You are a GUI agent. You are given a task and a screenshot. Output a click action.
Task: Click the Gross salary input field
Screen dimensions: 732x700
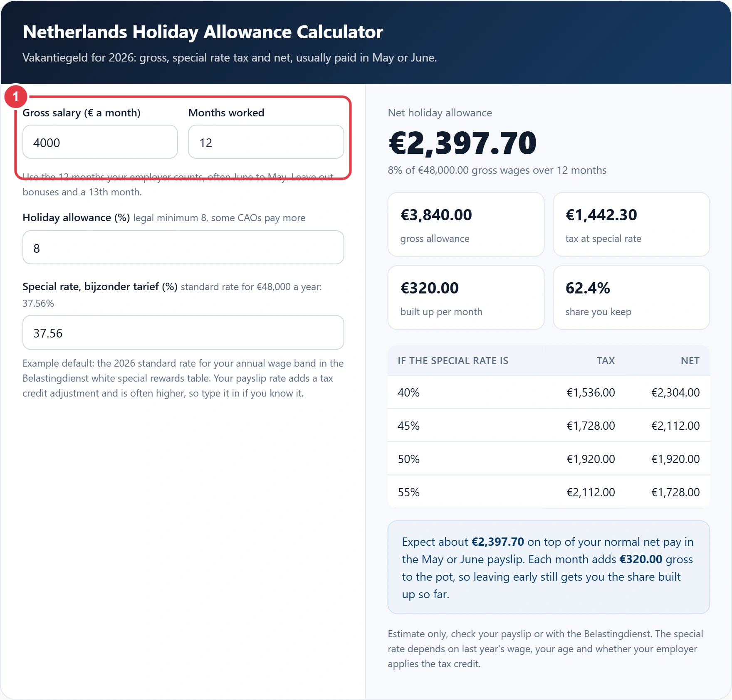(x=100, y=142)
